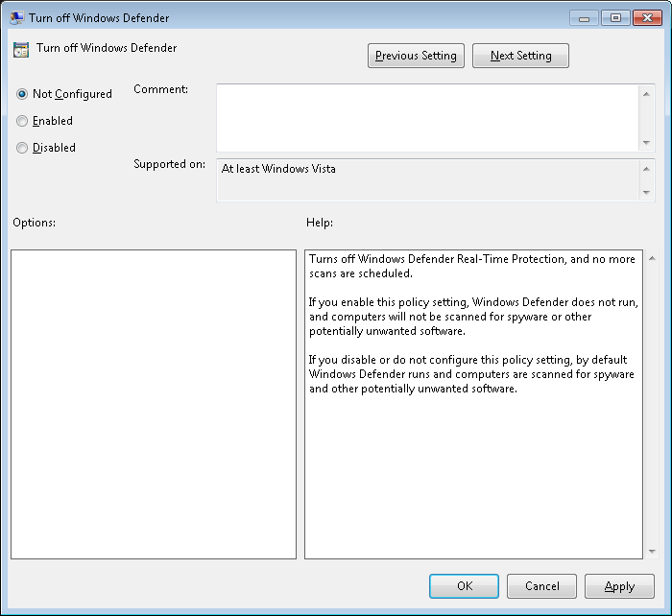Go to the Next Setting
Screen dimensions: 672x616
click(520, 56)
